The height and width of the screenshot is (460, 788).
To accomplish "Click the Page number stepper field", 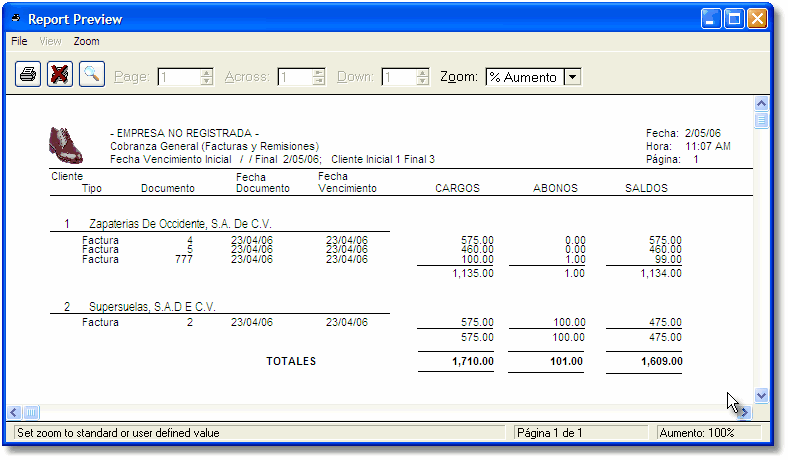I will (x=178, y=77).
